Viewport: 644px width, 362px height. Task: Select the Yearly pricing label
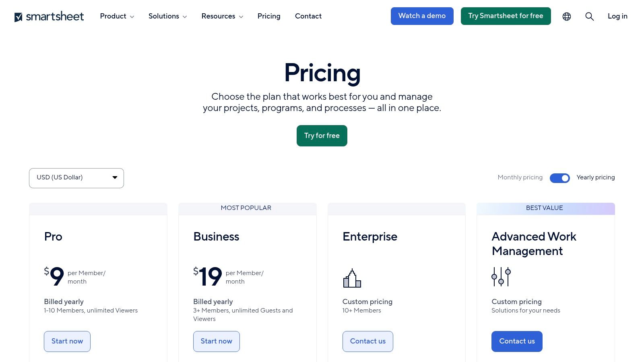pyautogui.click(x=595, y=177)
